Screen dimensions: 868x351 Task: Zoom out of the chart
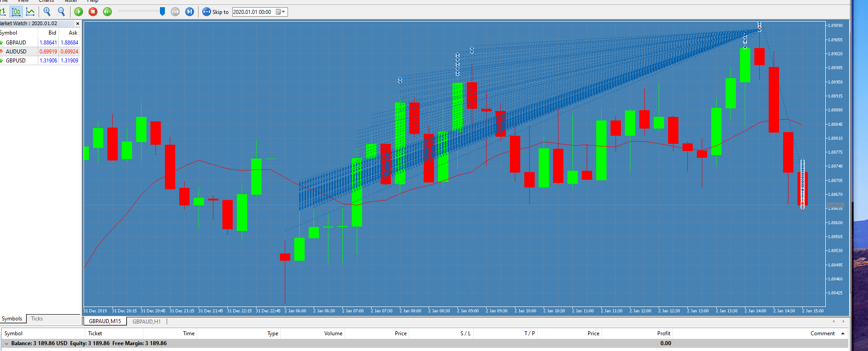point(61,12)
